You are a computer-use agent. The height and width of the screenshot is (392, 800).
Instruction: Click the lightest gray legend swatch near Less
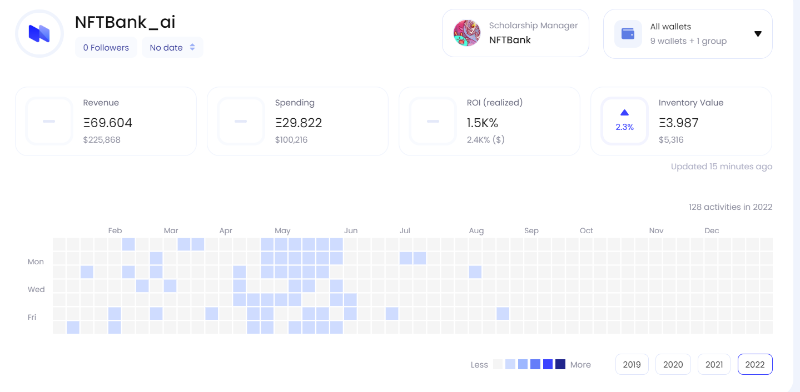tap(497, 364)
